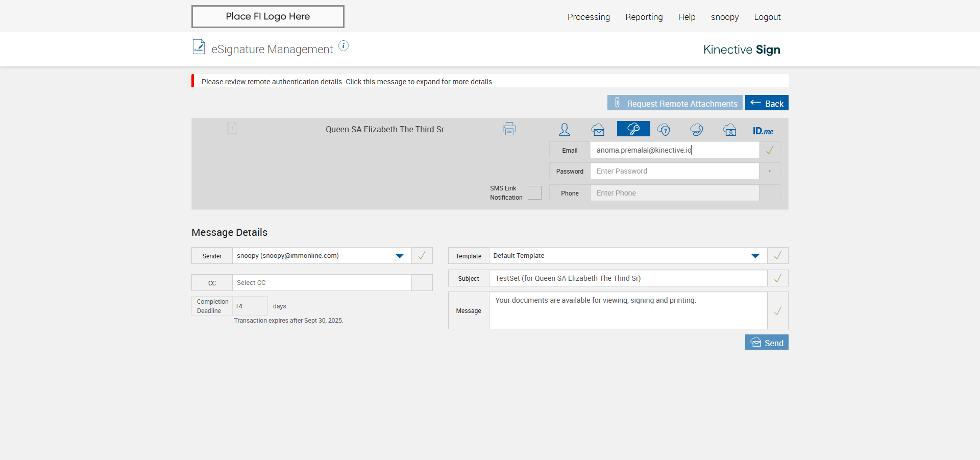Go back using the Back button

(x=767, y=103)
